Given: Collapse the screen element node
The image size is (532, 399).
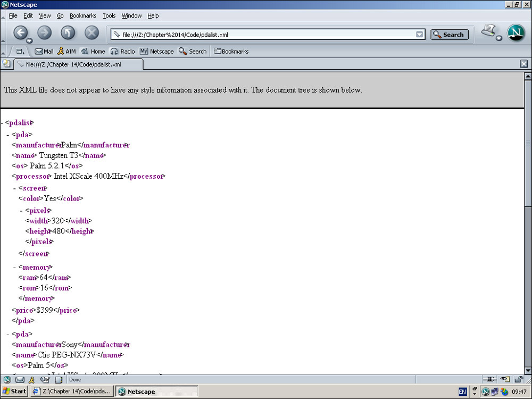Looking at the screenshot, I should (15, 188).
